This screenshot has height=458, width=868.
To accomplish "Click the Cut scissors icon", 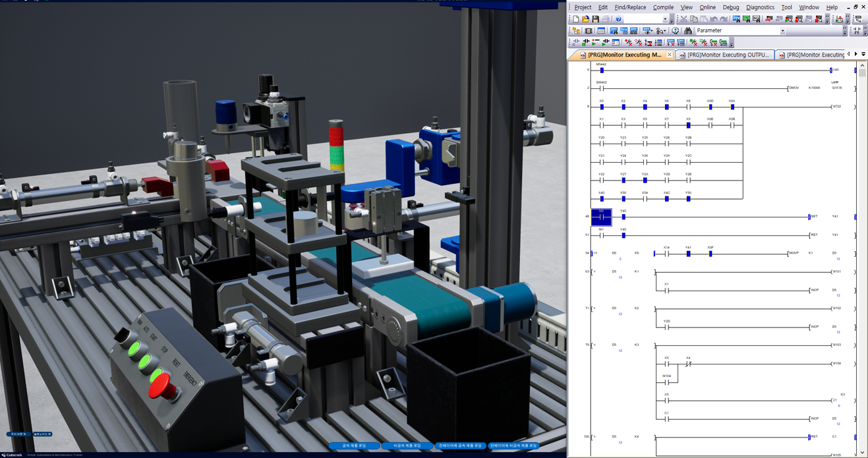I will click(683, 19).
